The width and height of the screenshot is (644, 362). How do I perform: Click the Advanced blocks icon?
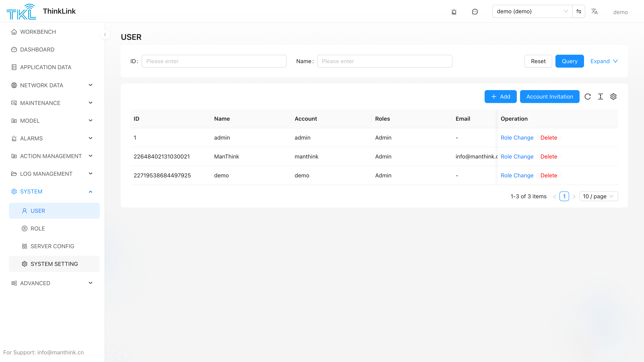coord(14,283)
